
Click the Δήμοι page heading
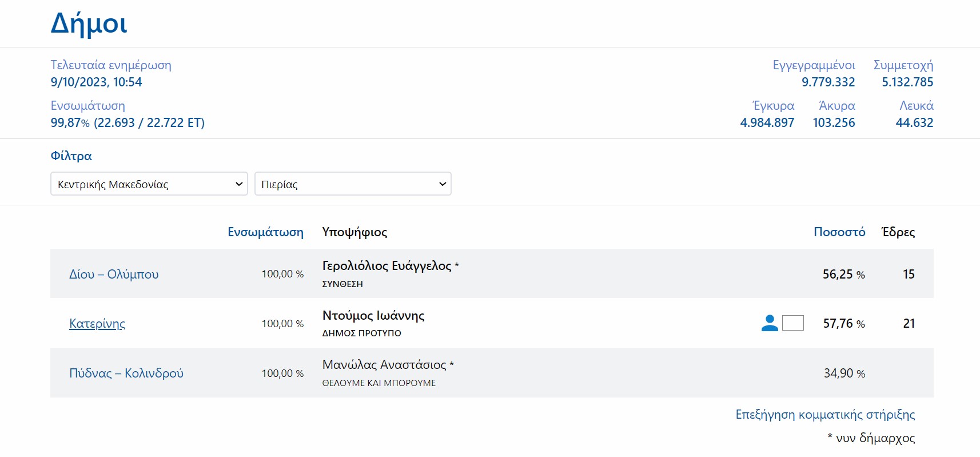pos(89,24)
